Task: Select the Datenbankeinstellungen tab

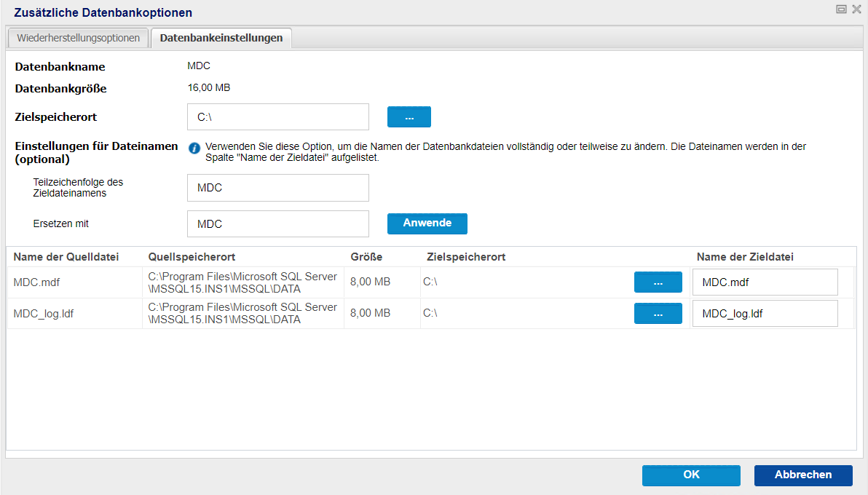Action: point(221,38)
